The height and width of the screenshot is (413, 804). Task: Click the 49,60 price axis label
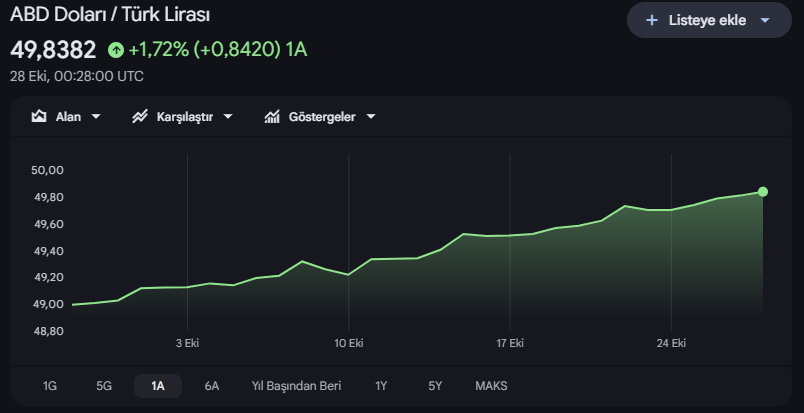click(x=49, y=224)
